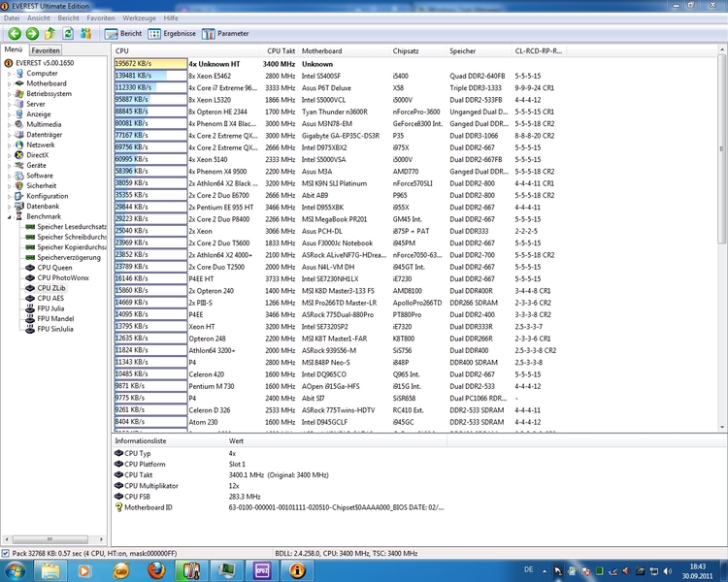
Task: Open the Ansicht menu
Action: point(39,18)
